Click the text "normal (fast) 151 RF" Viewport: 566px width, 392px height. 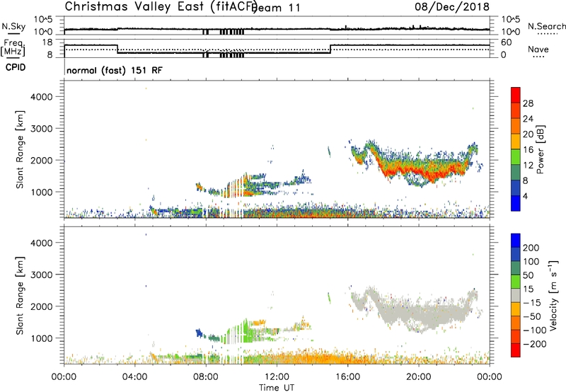(x=115, y=70)
